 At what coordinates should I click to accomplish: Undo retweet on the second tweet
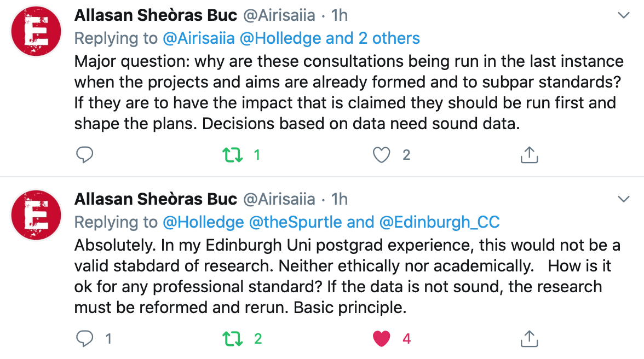pos(232,339)
